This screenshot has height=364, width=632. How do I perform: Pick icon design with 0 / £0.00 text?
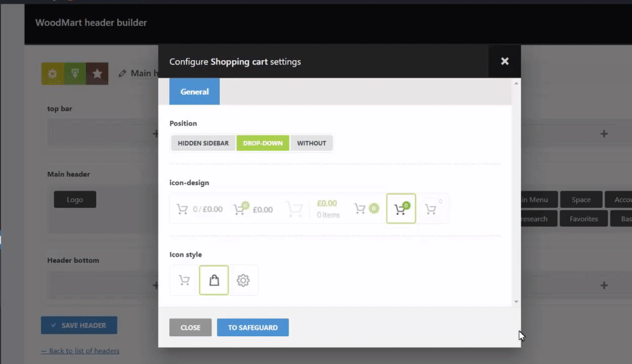(200, 209)
